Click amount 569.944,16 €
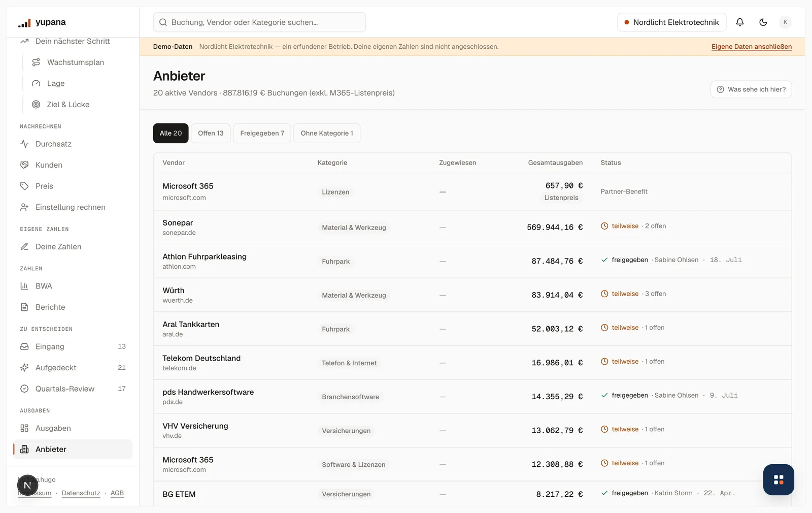The height and width of the screenshot is (513, 812). pyautogui.click(x=555, y=227)
